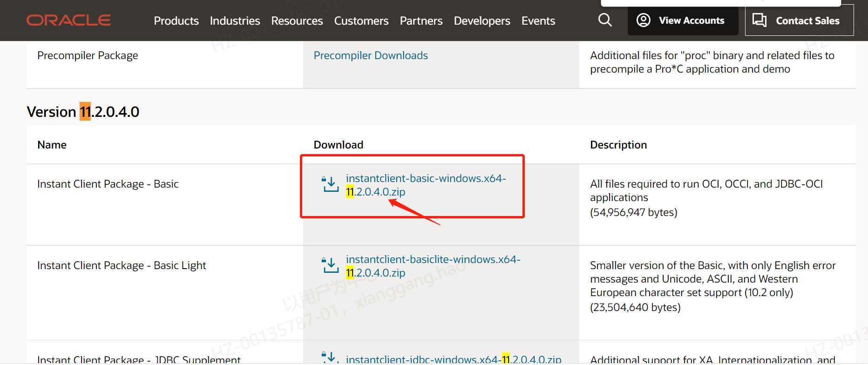The width and height of the screenshot is (868, 365).
Task: Open the search magnifier icon
Action: (x=605, y=20)
